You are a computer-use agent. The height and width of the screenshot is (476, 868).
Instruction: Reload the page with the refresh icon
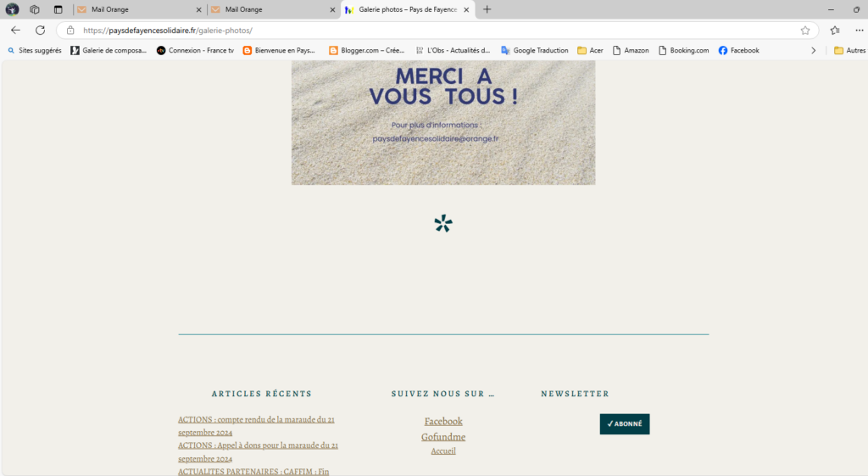(x=40, y=30)
